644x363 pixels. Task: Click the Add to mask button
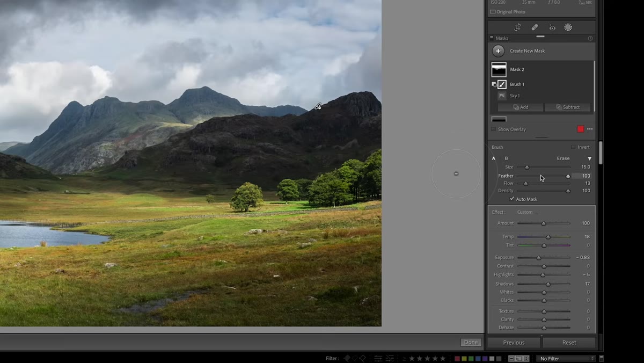(x=520, y=107)
